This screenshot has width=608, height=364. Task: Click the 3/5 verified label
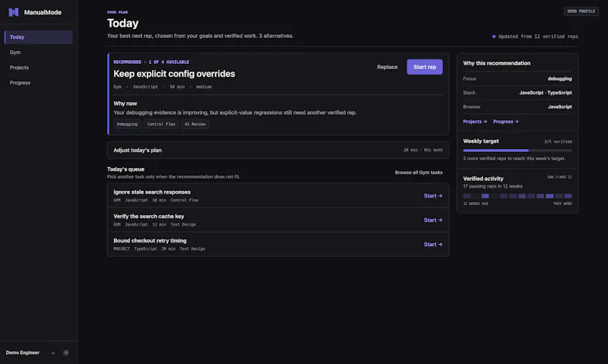558,142
